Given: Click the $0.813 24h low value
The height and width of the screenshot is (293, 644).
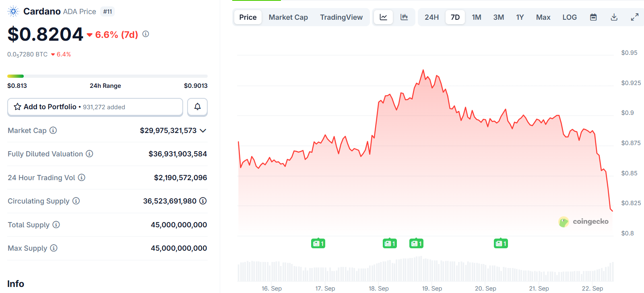Looking at the screenshot, I should click(x=17, y=85).
